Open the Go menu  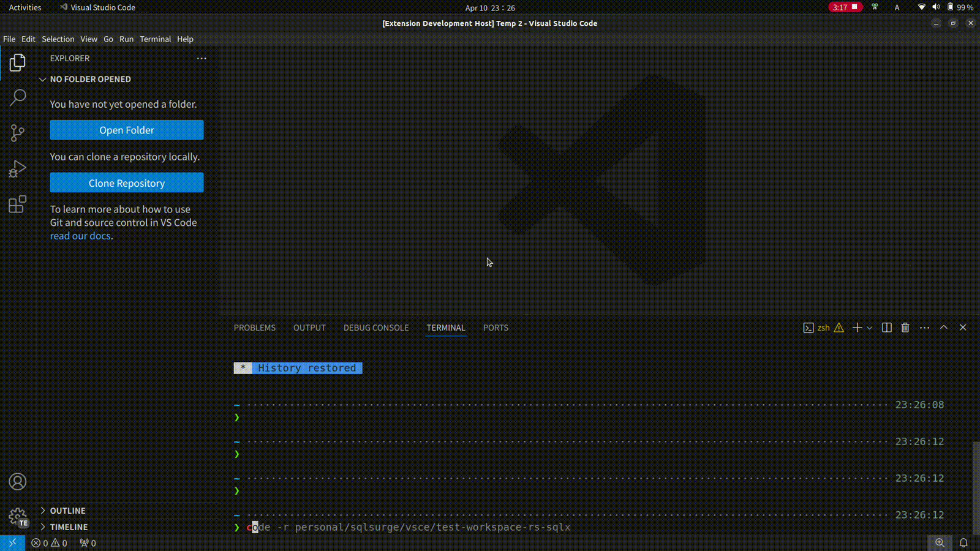(108, 39)
